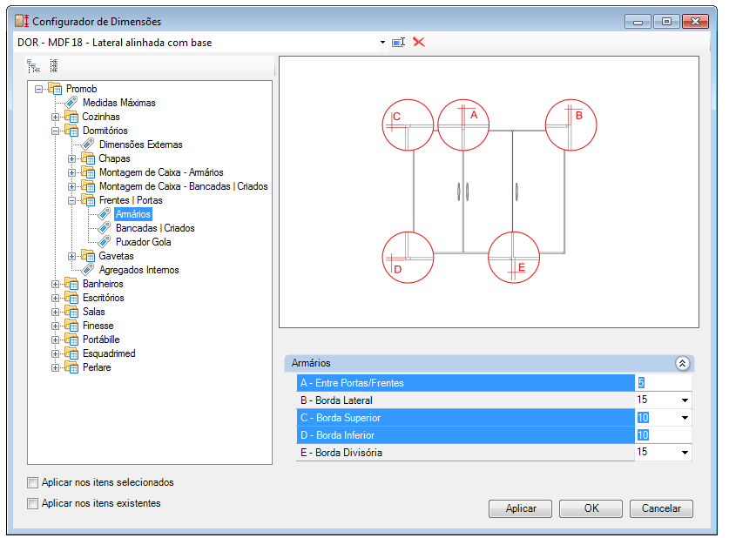Select Dimensões Externas item
This screenshot has width=756, height=538.
point(140,145)
